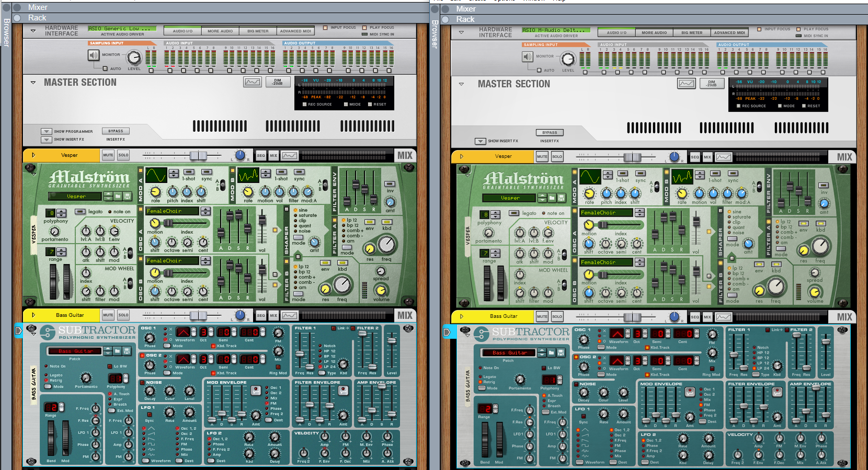Viewport: 868px width, 470px height.
Task: Toggle Subtractor Lo BW in left rack
Action: (x=110, y=366)
